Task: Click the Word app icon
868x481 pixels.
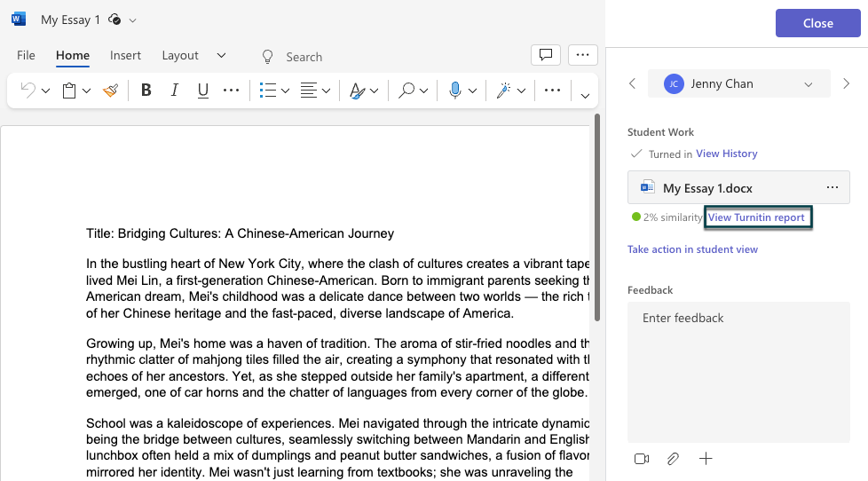Action: click(x=19, y=20)
